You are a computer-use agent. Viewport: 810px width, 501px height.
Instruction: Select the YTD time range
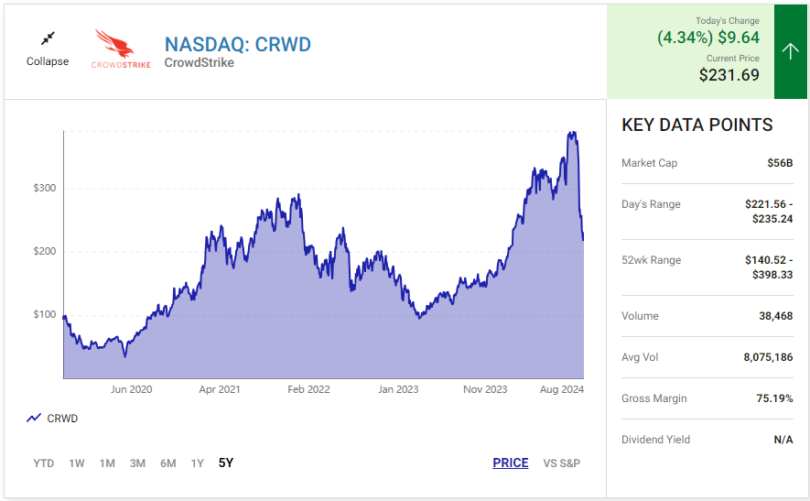pos(44,463)
